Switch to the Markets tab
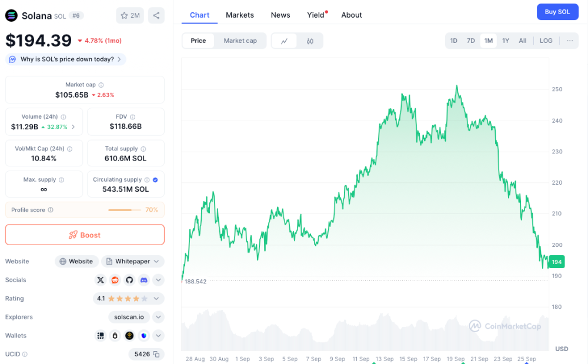 (x=240, y=15)
